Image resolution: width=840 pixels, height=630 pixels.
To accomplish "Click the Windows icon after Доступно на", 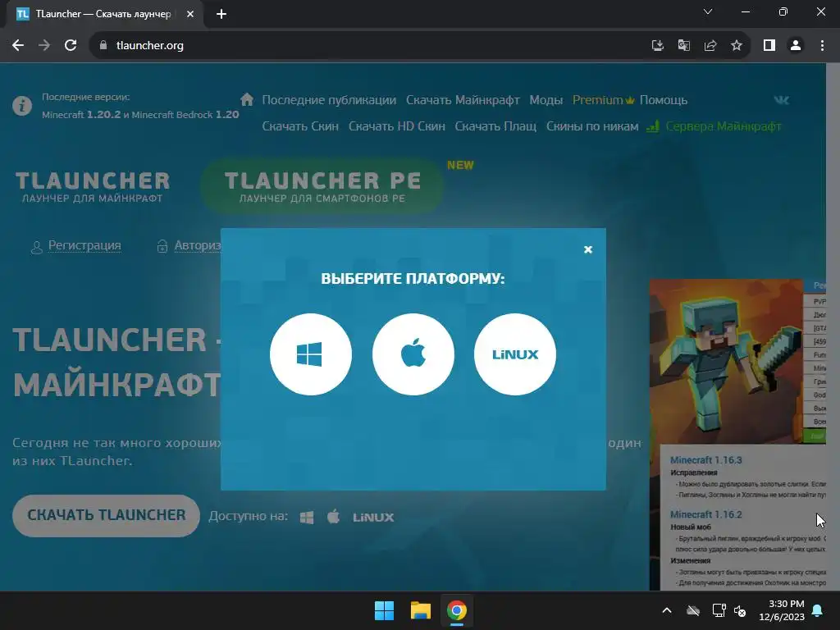I will pyautogui.click(x=307, y=518).
